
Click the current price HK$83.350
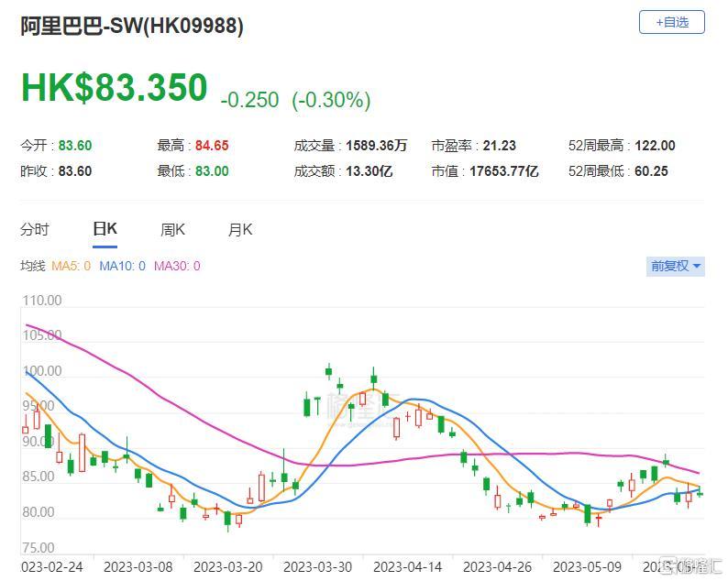pyautogui.click(x=115, y=87)
